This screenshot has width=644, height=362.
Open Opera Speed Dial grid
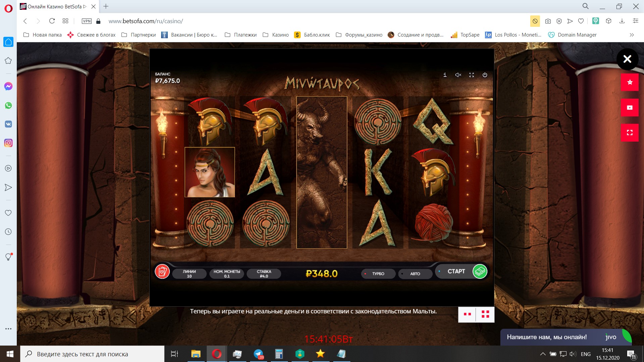(65, 21)
